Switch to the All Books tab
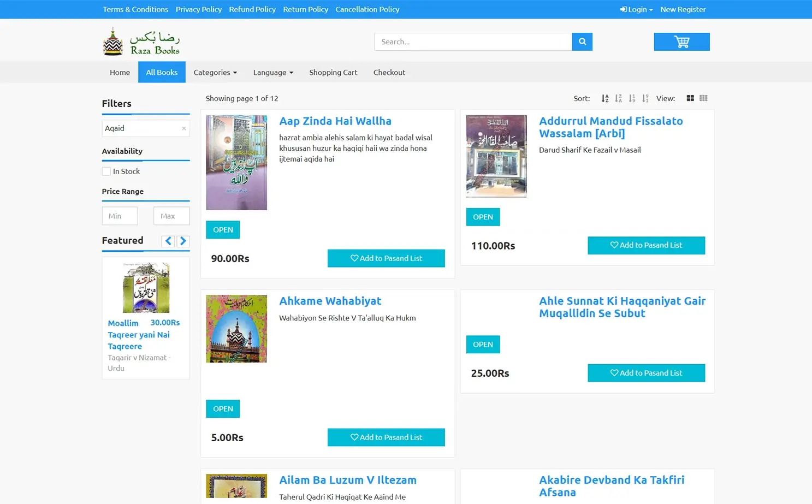 (162, 72)
